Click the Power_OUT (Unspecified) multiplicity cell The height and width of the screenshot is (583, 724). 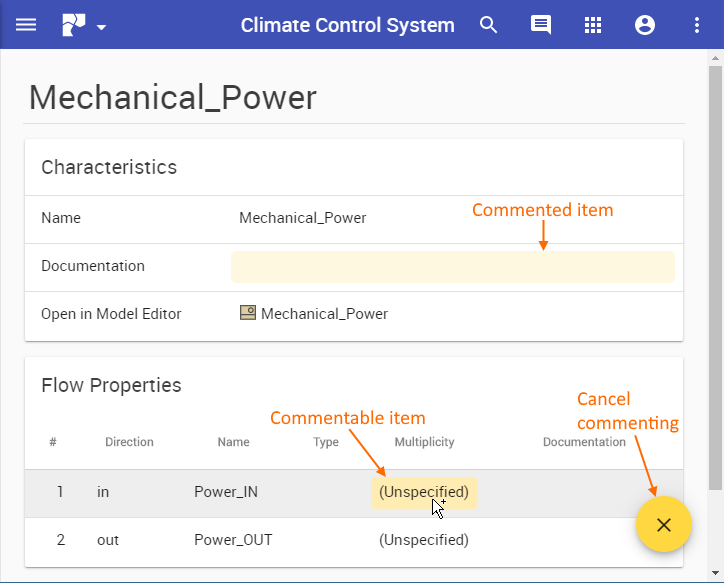tap(424, 540)
